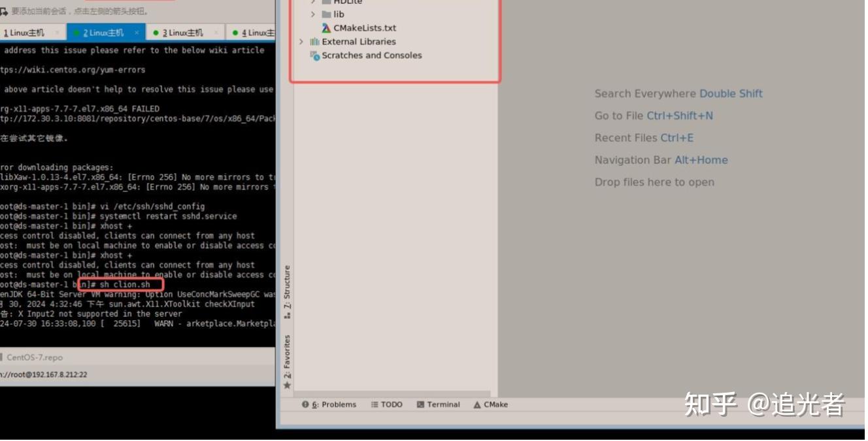
Task: Open the Terminal tool window in CLion
Action: point(443,404)
